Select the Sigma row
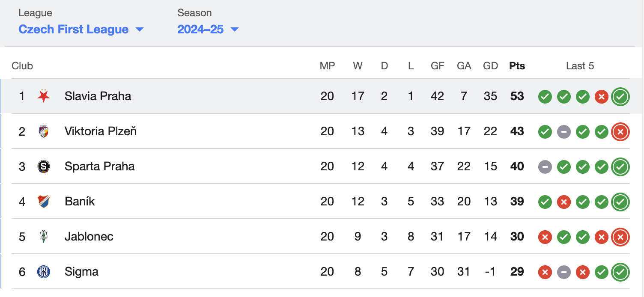 [x=321, y=272]
